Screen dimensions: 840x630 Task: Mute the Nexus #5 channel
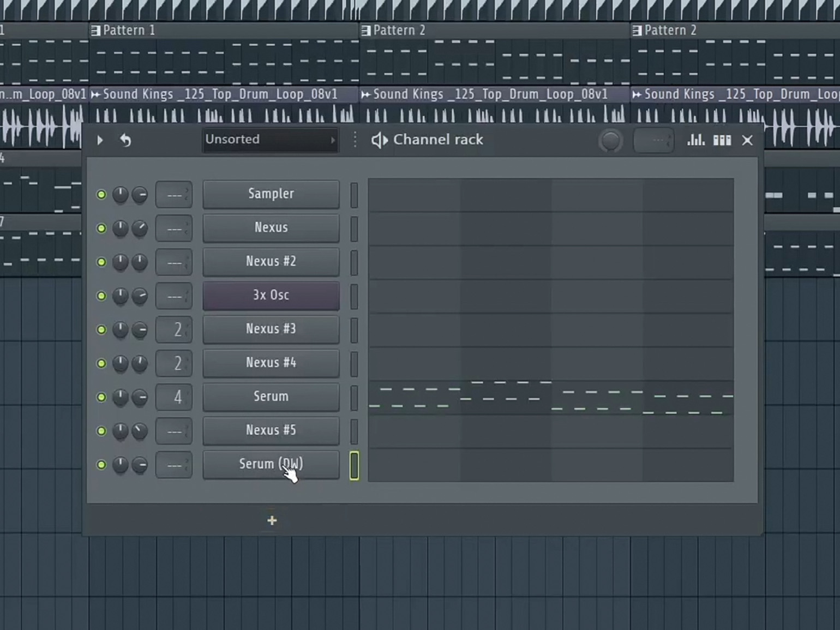click(x=101, y=431)
